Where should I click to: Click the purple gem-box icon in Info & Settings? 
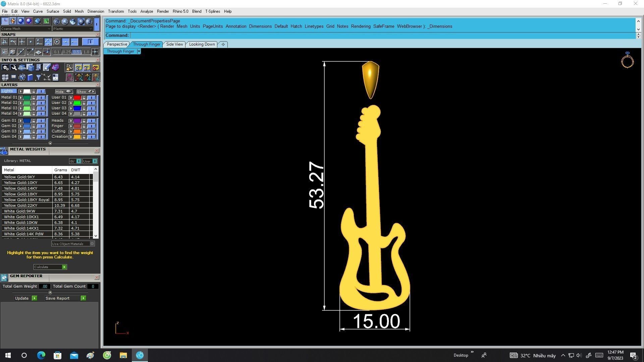55,67
